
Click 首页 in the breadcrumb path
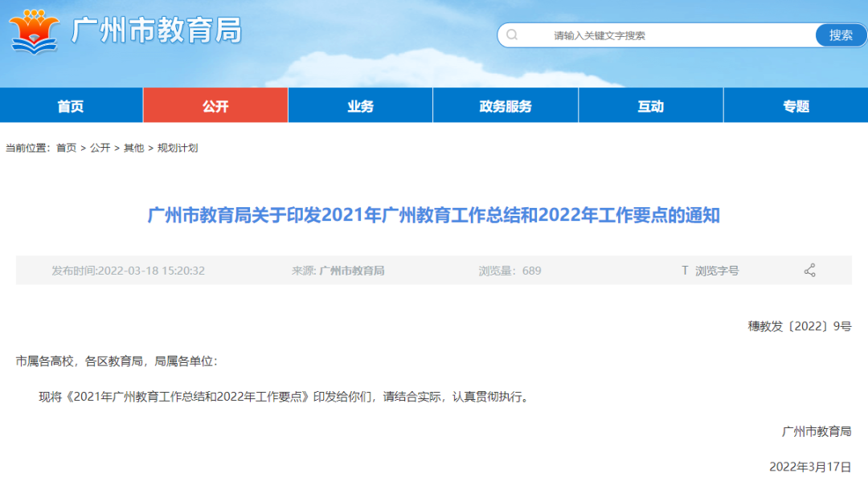point(66,148)
